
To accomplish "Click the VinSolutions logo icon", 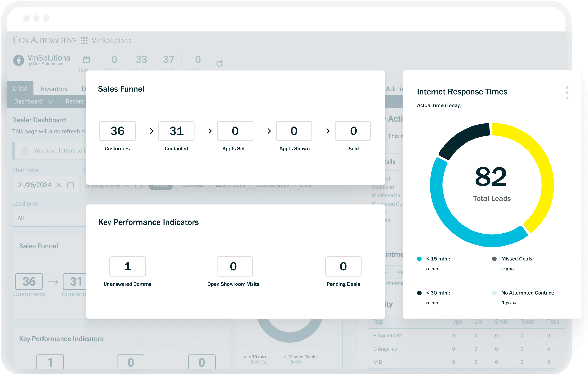I will coord(19,60).
